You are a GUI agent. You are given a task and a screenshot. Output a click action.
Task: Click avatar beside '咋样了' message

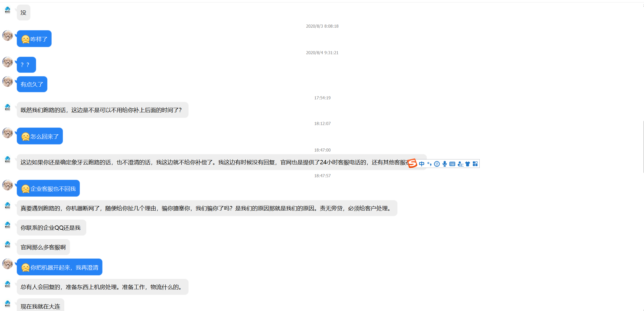pos(8,36)
